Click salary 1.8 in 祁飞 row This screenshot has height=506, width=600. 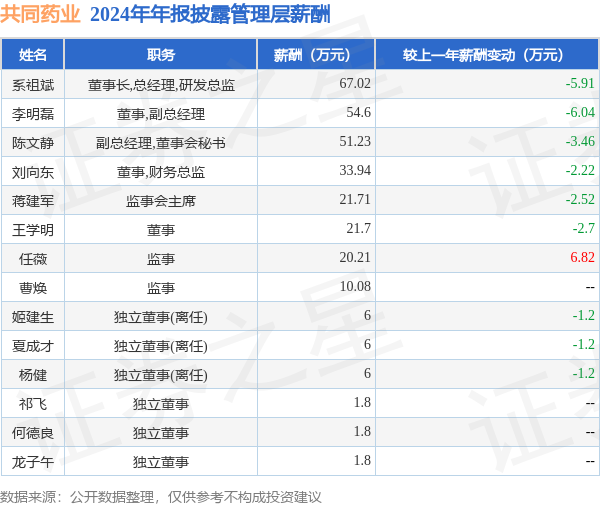362,403
